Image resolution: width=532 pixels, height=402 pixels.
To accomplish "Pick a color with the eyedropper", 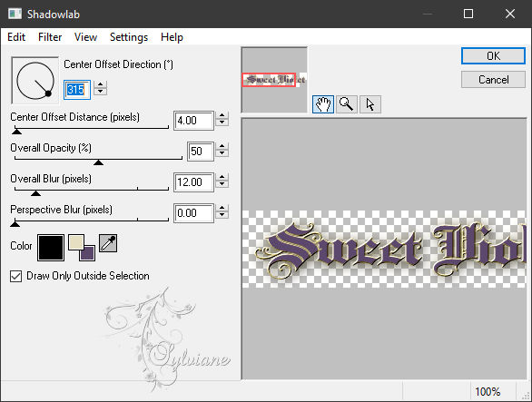I will pos(108,243).
